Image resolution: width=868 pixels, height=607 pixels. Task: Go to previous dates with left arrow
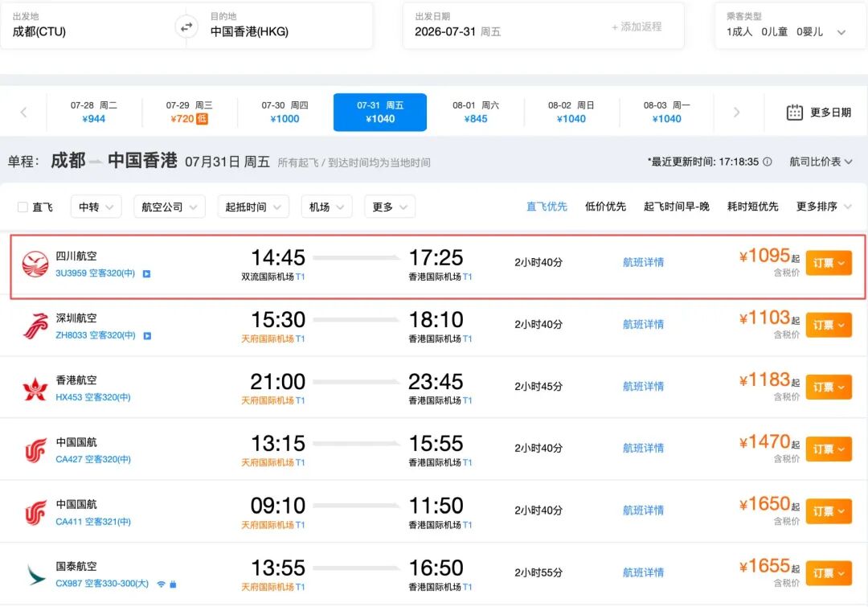pos(23,113)
